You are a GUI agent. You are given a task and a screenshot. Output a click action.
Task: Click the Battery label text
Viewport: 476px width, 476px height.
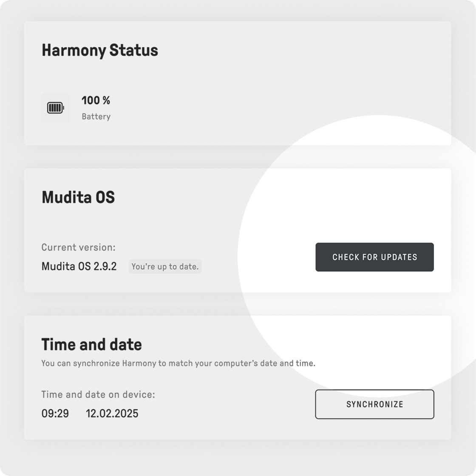click(96, 116)
